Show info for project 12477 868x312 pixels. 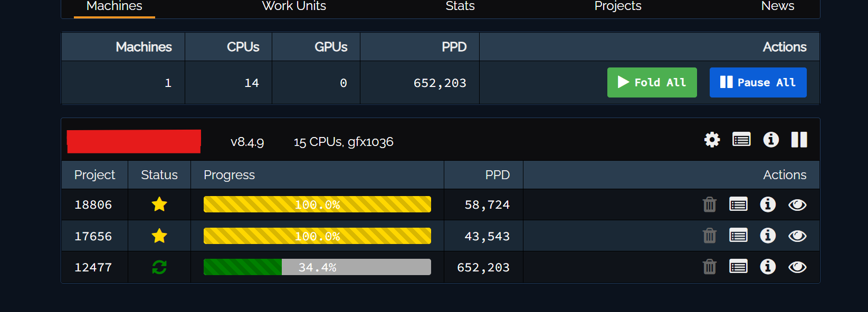pyautogui.click(x=768, y=267)
